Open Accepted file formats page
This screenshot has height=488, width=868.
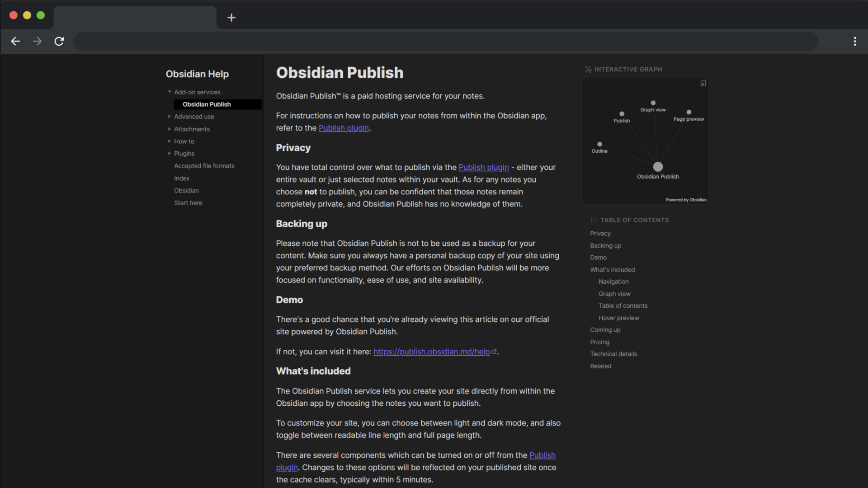click(x=204, y=166)
